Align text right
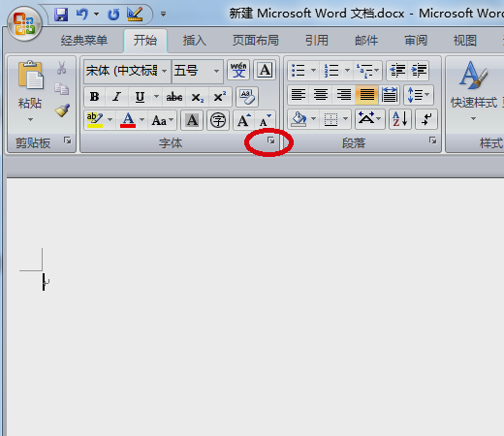The width and height of the screenshot is (504, 436). [344, 95]
